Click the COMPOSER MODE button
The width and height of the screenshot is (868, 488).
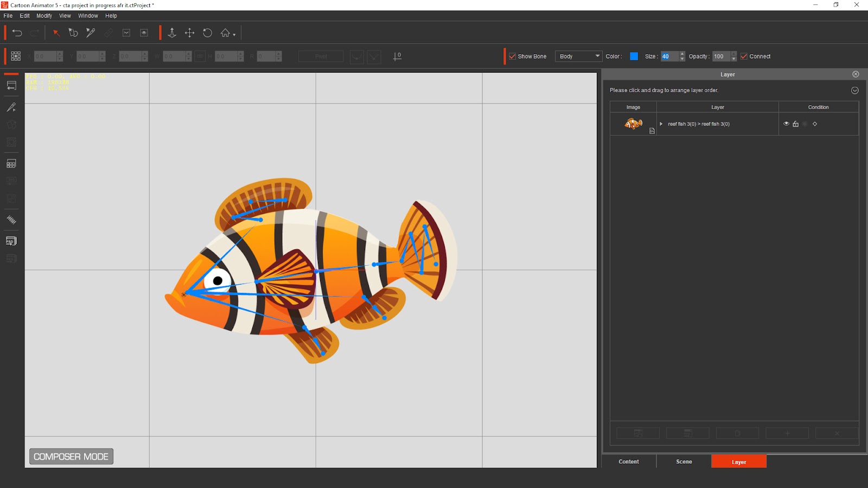coord(71,457)
